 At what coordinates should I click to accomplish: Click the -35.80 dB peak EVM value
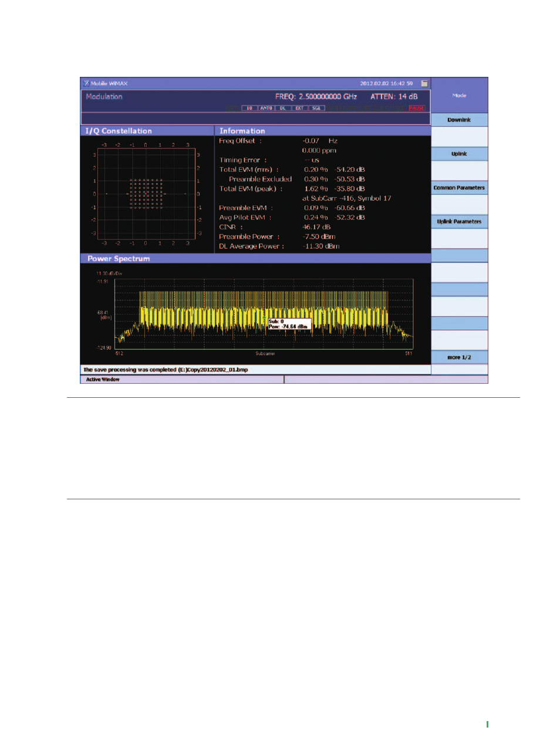point(350,189)
